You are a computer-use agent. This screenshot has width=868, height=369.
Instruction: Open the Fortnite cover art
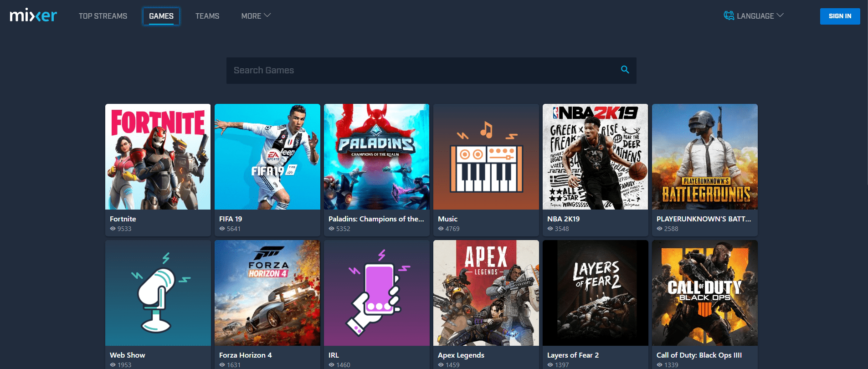(158, 157)
